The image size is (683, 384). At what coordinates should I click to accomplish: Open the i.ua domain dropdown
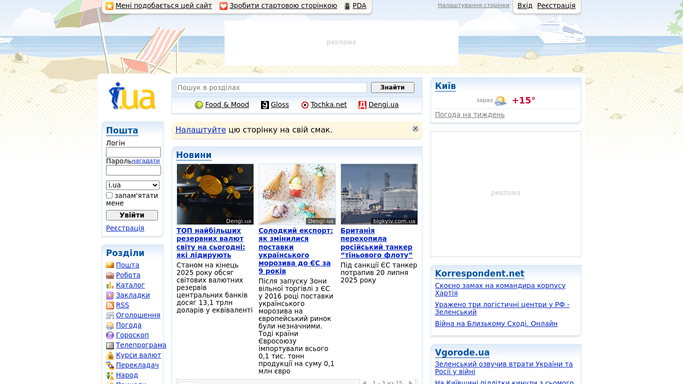133,185
